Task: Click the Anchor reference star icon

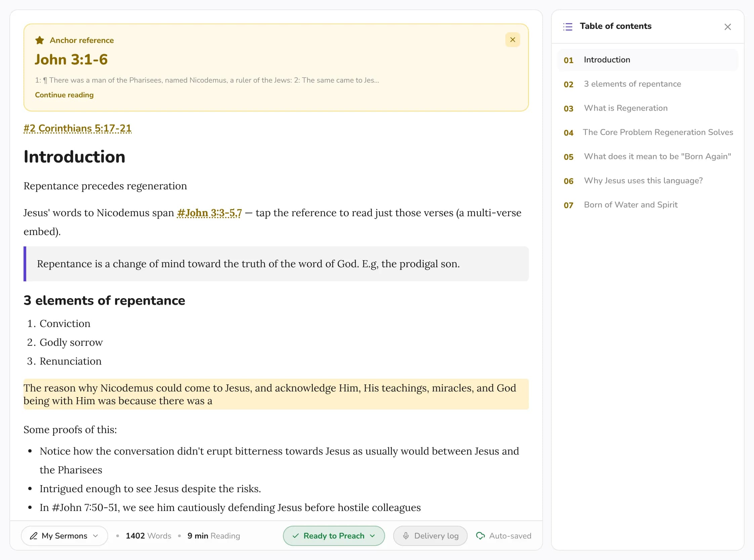Action: point(40,40)
